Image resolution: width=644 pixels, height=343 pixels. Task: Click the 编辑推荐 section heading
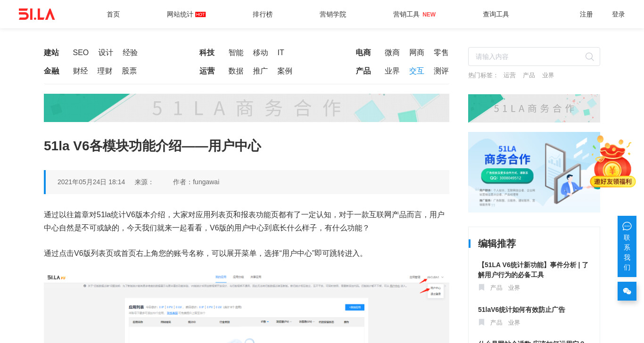coord(497,244)
